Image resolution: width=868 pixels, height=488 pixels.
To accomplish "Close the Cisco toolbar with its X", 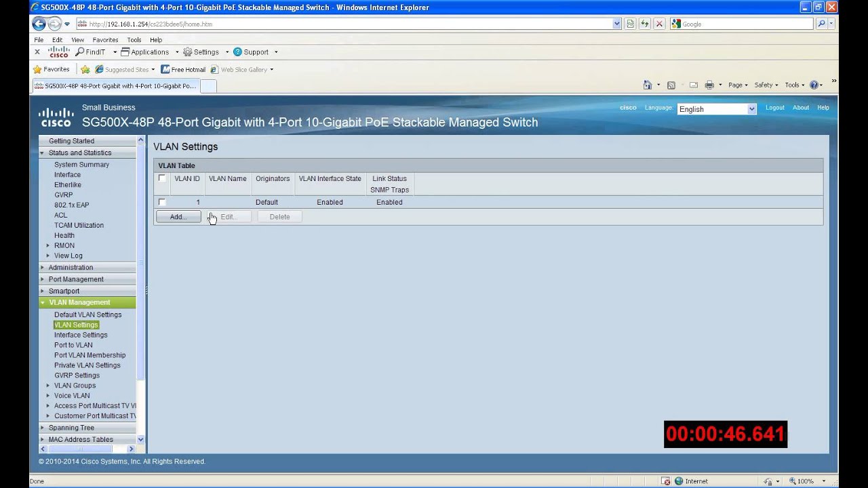I will point(37,52).
